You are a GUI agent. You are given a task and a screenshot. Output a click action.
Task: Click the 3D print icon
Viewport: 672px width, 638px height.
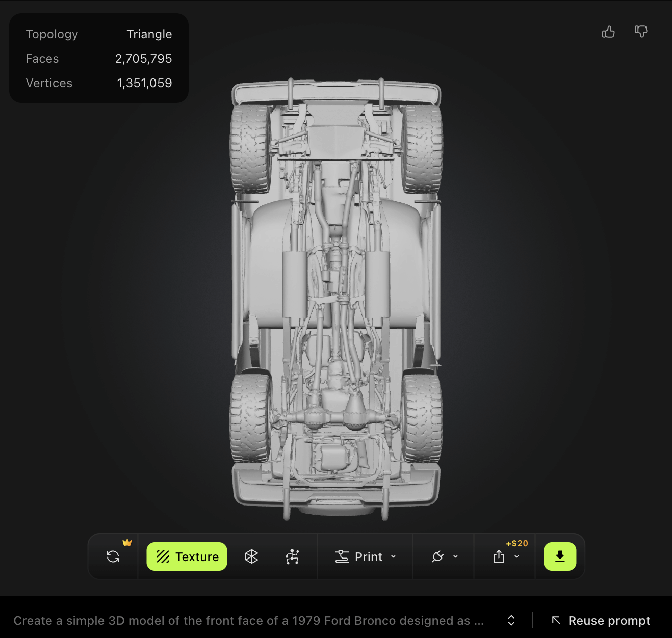(343, 556)
